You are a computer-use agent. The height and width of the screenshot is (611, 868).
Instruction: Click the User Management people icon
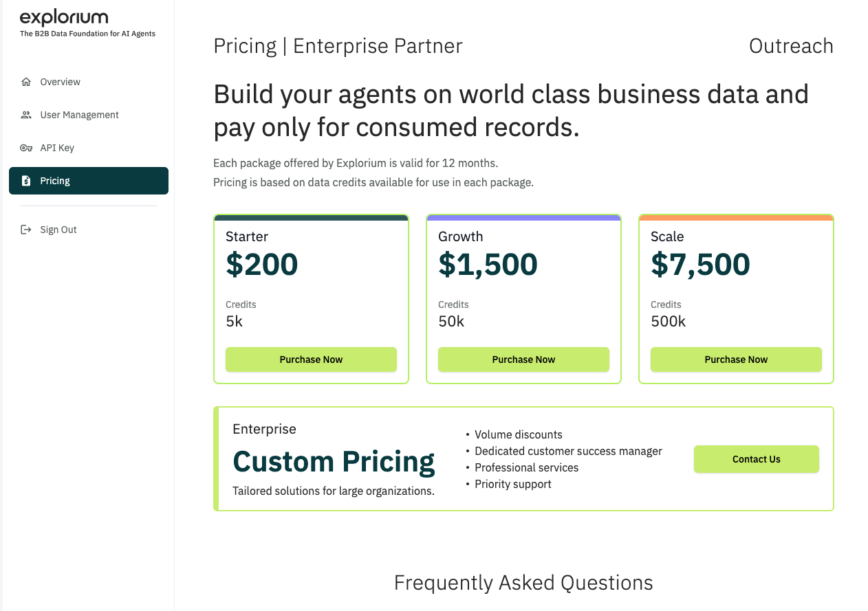(26, 115)
